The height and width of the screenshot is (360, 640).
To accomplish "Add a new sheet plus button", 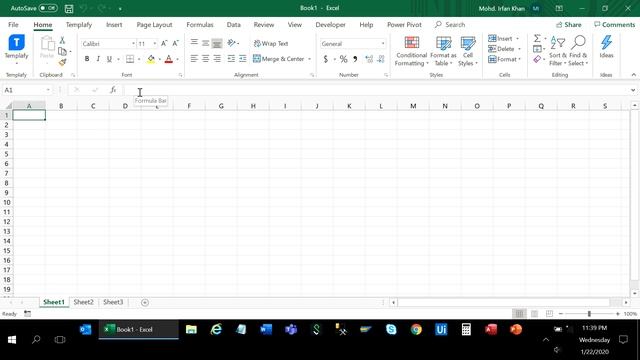I will tap(145, 302).
